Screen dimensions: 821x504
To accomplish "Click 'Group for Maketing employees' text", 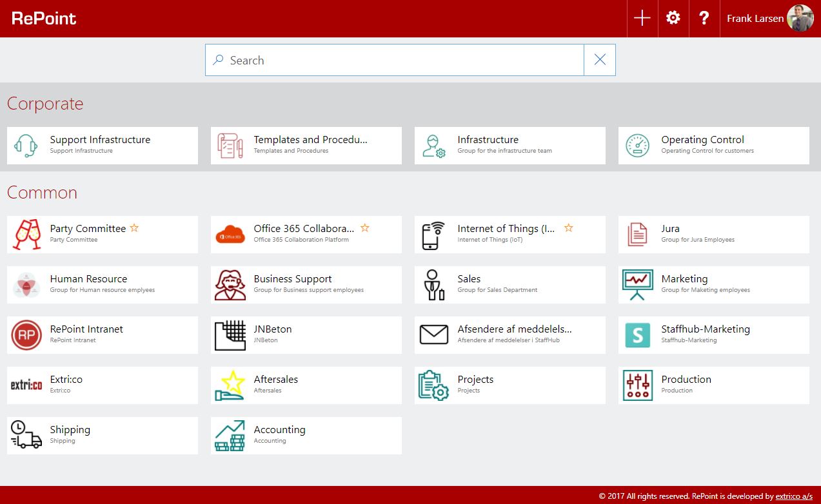I will [x=706, y=290].
